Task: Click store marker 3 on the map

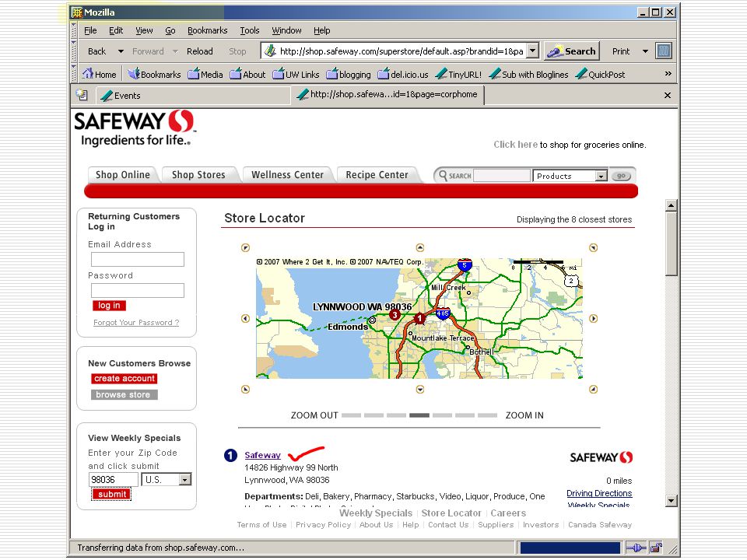Action: point(395,315)
